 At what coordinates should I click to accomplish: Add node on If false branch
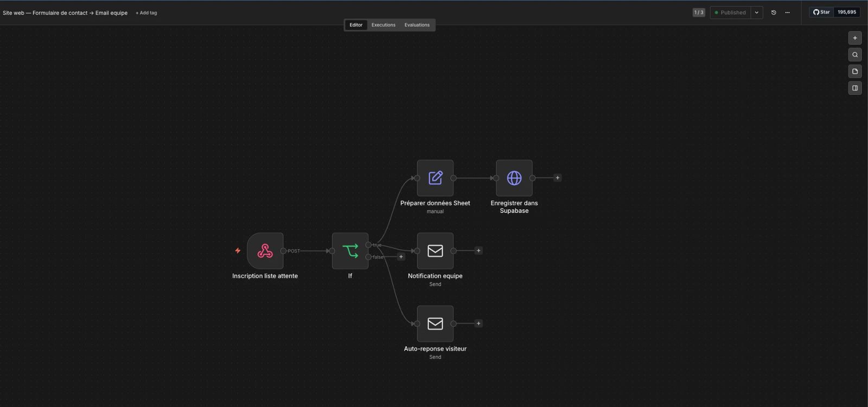pos(401,257)
